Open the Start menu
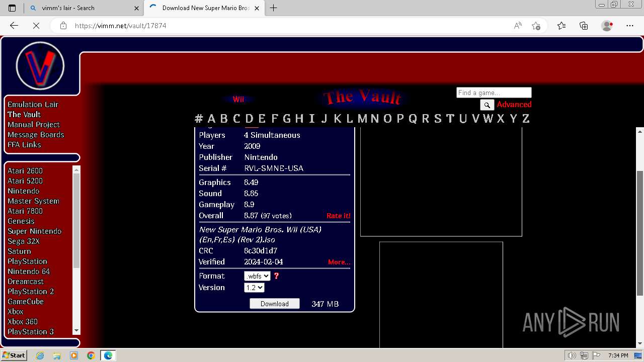This screenshot has width=644, height=362. [x=14, y=355]
